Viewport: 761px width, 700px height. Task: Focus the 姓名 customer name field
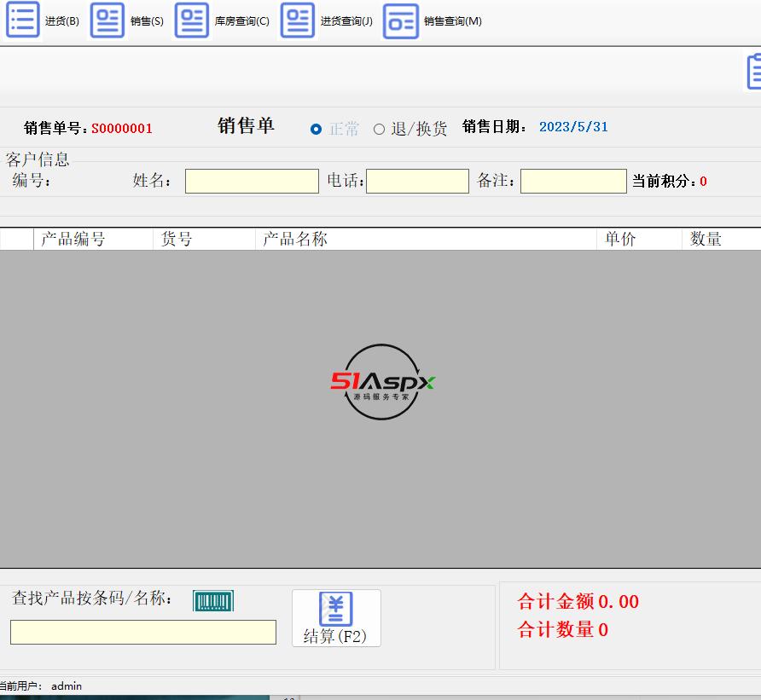252,181
